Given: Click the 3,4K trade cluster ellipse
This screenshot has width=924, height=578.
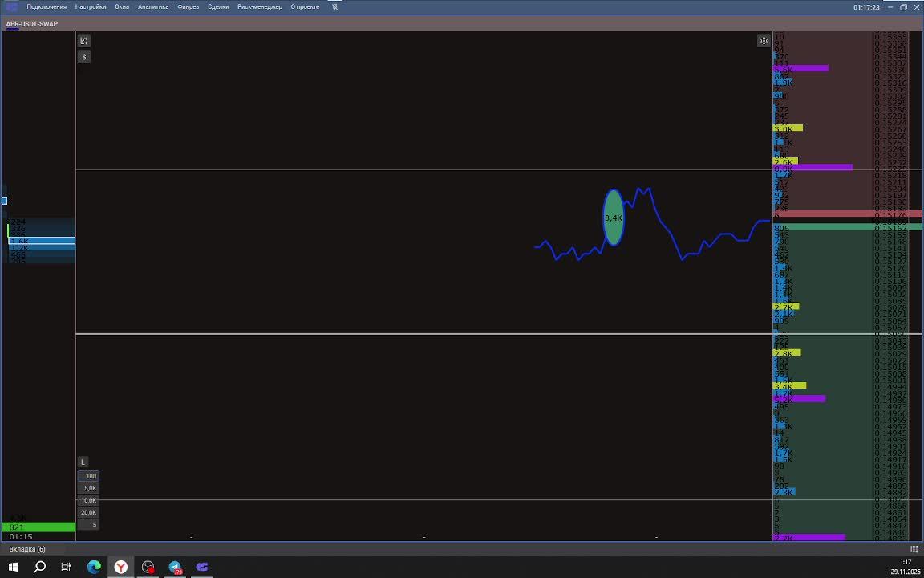Looking at the screenshot, I should click(614, 218).
